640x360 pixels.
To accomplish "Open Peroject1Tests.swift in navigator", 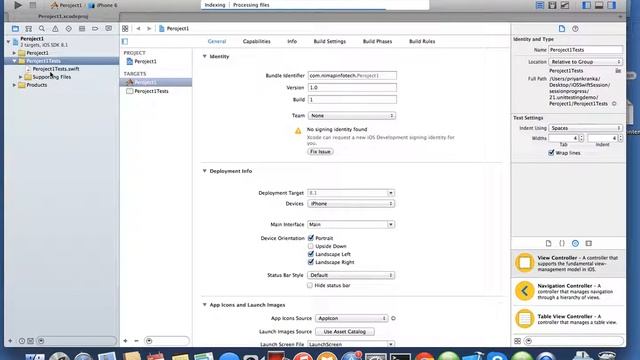I will (x=56, y=69).
